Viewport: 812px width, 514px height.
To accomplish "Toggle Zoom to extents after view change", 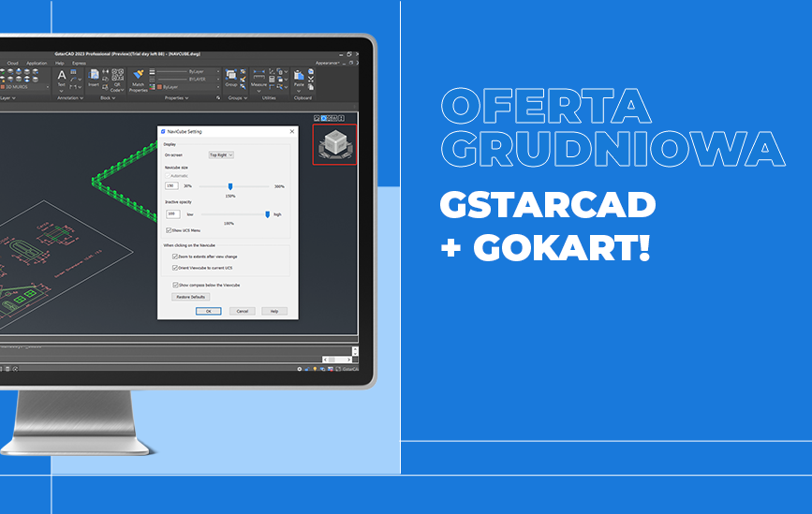I will click(x=175, y=256).
